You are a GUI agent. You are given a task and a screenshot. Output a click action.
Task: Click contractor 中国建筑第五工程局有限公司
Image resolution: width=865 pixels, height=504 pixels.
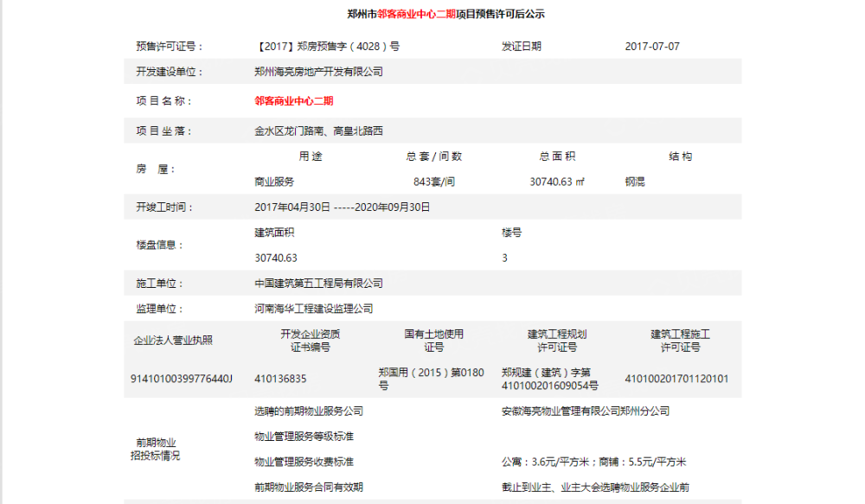point(317,283)
